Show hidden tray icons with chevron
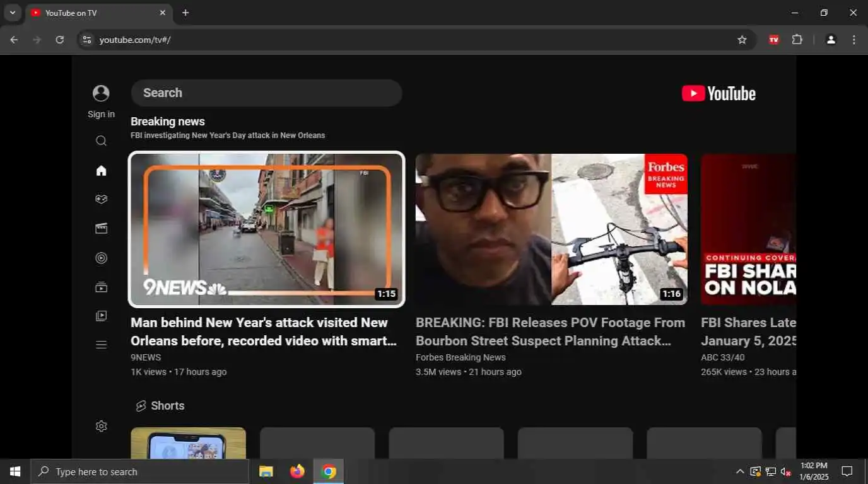This screenshot has width=868, height=484. point(740,471)
